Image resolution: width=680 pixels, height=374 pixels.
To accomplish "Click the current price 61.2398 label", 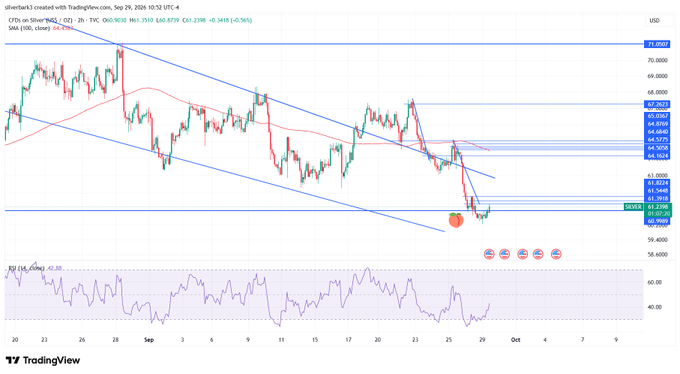I will pos(657,207).
